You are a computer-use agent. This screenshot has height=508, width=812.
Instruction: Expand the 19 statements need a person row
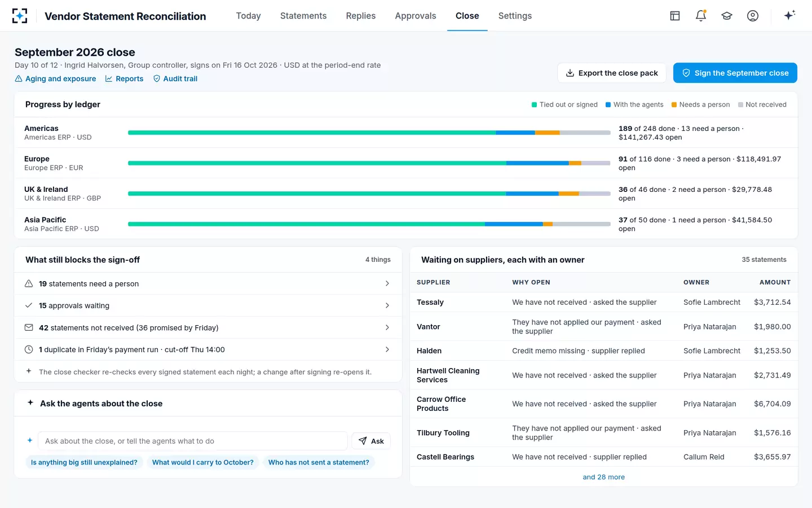pyautogui.click(x=208, y=283)
